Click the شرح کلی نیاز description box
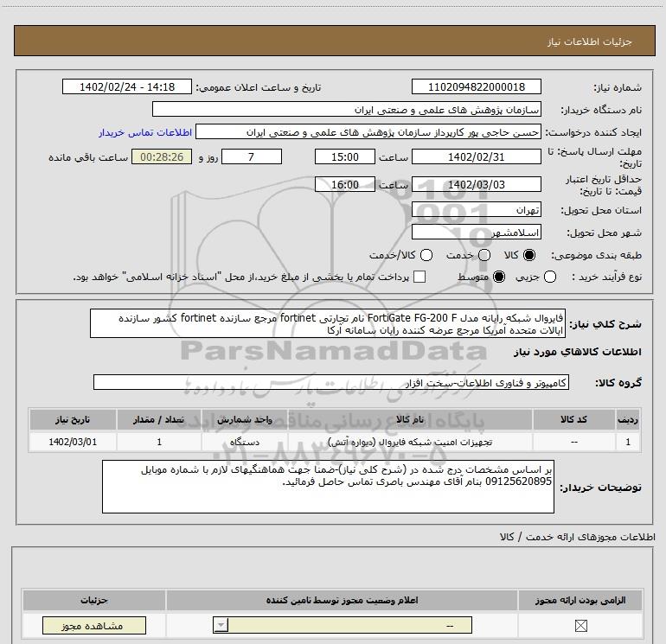 [x=328, y=323]
